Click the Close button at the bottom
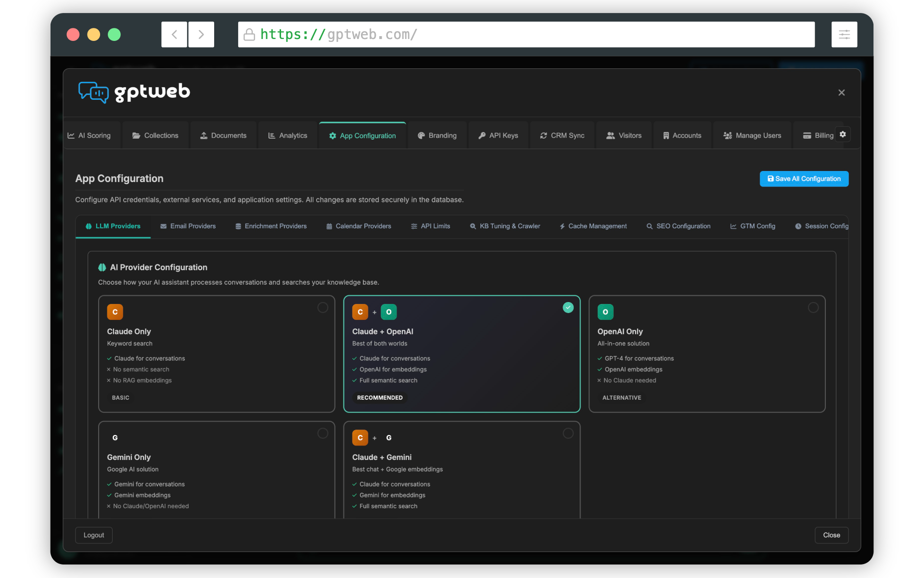924x578 pixels. tap(832, 535)
